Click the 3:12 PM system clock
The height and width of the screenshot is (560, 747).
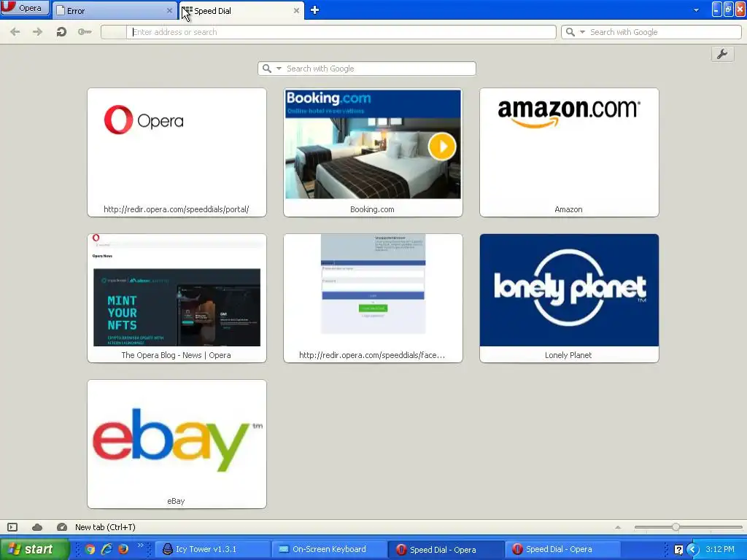point(720,549)
